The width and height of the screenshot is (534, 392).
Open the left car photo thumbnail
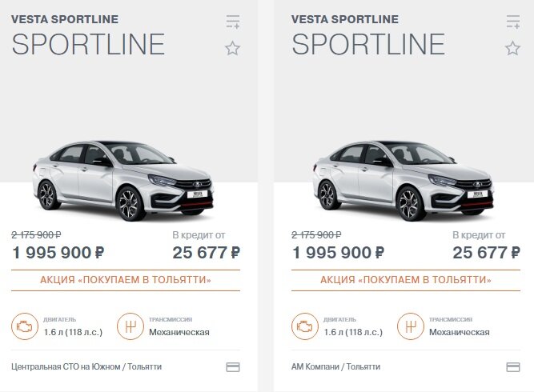[x=123, y=180]
